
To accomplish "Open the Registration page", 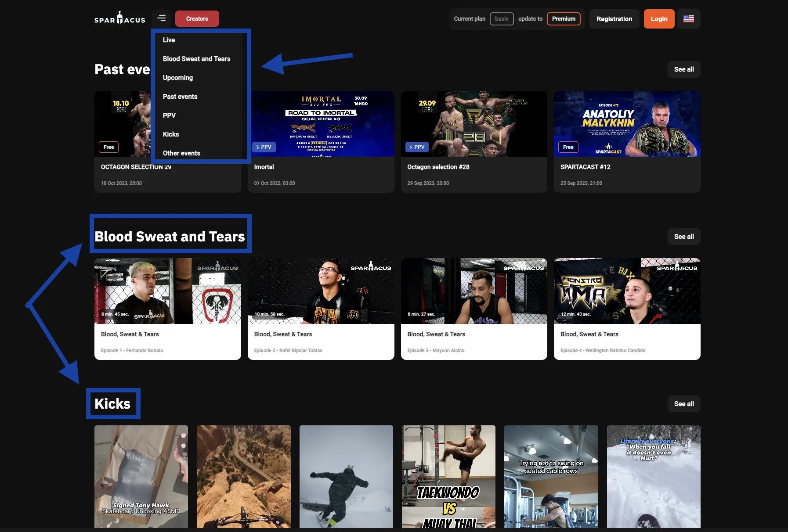I will [614, 19].
